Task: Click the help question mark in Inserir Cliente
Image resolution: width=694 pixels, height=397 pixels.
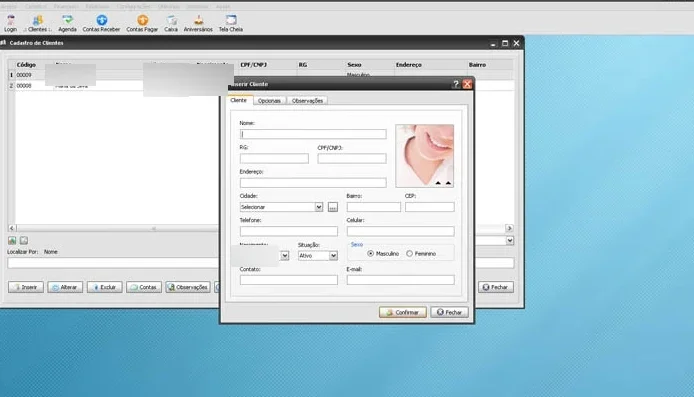Action: pyautogui.click(x=456, y=84)
